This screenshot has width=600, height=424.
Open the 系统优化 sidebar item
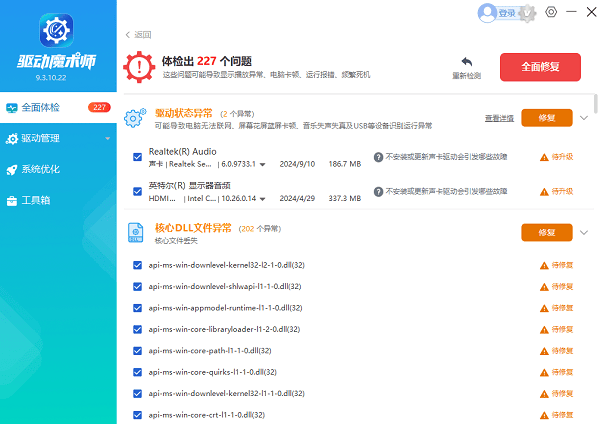tap(58, 170)
